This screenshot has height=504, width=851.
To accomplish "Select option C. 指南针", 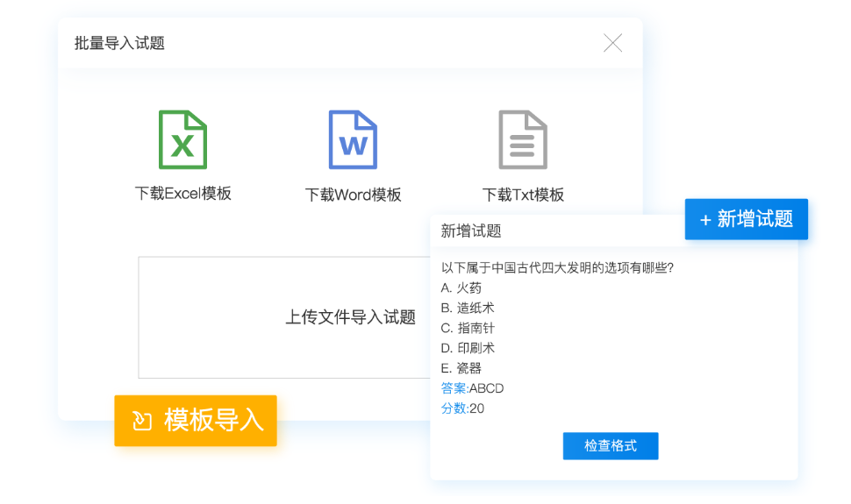I will point(468,328).
